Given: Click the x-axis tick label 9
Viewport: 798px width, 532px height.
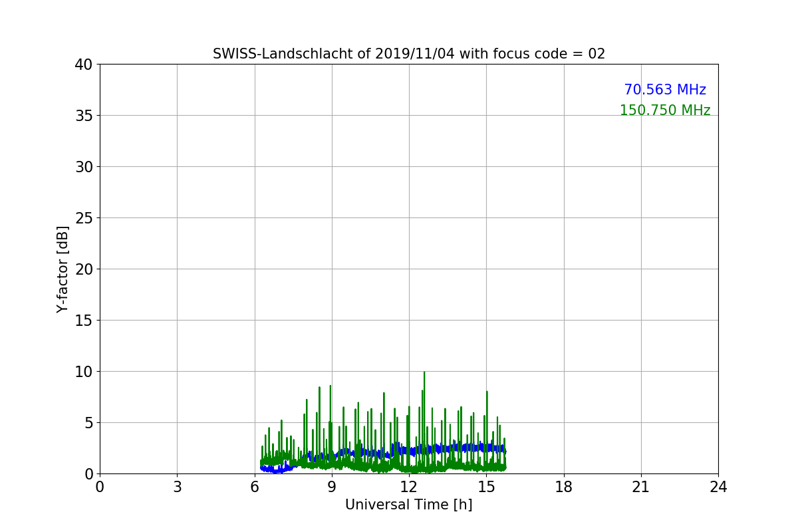Looking at the screenshot, I should point(332,487).
